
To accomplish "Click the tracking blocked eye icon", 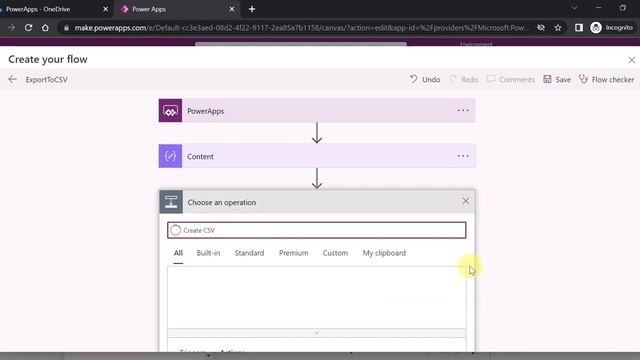I will click(541, 28).
